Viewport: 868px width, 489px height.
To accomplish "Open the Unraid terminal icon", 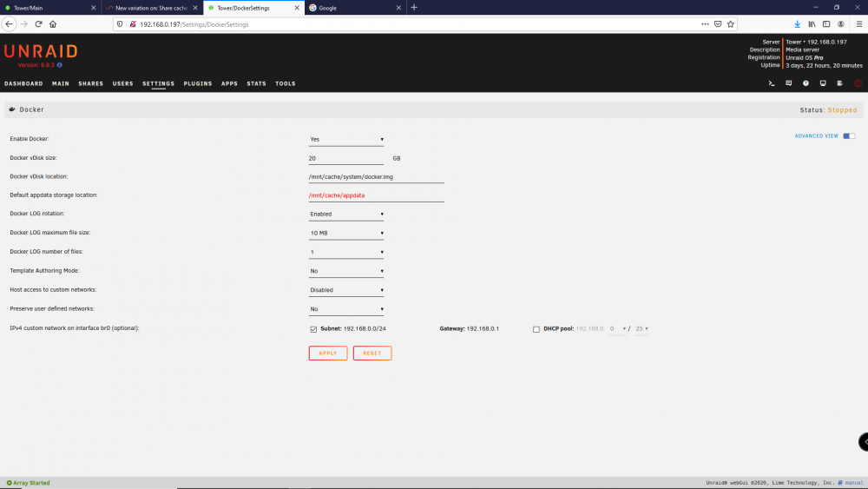I will (x=771, y=83).
